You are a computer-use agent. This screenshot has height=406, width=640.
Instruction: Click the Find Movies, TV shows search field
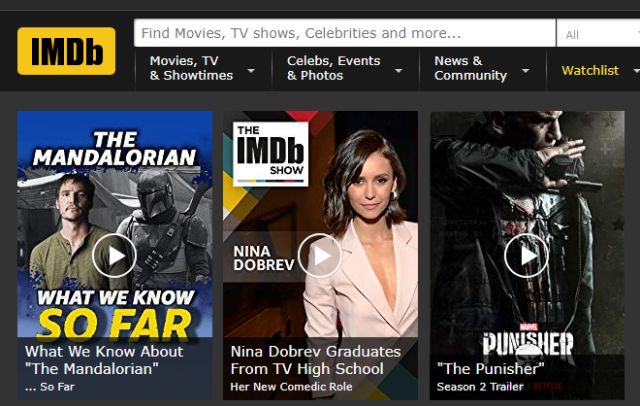click(344, 33)
